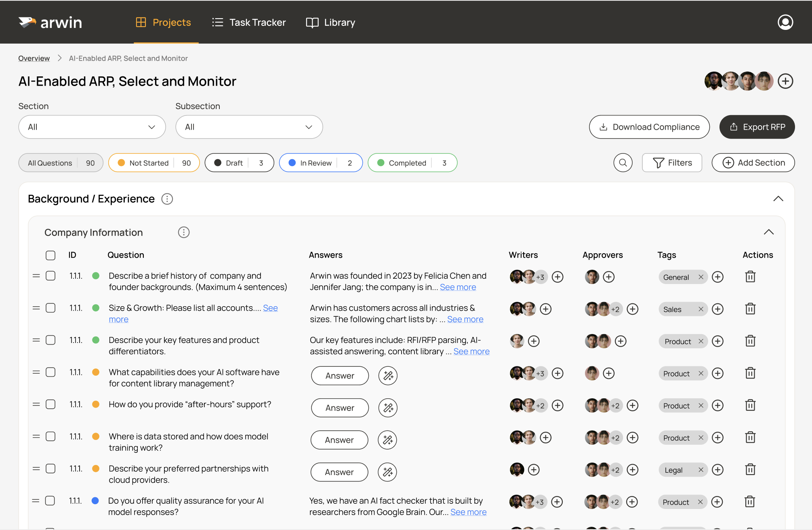This screenshot has height=530, width=812.
Task: Open user profile icon in header
Action: [785, 22]
